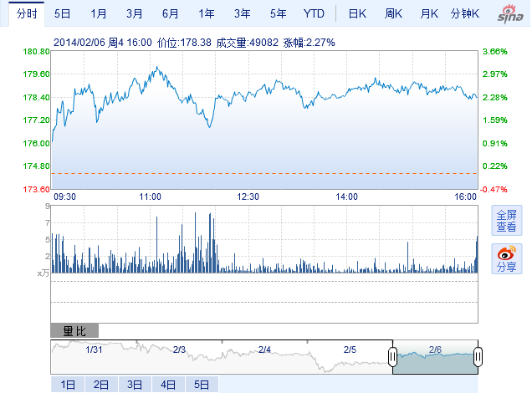Open fullscreen view with 全屏查看
The image size is (532, 393).
tap(506, 220)
